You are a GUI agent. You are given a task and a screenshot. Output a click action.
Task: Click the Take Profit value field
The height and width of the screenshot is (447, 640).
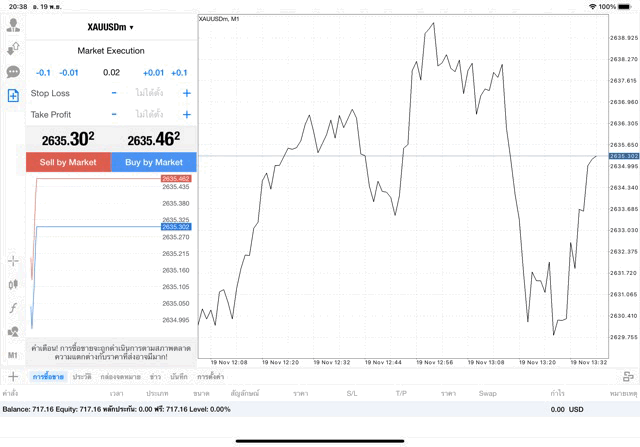tap(150, 114)
